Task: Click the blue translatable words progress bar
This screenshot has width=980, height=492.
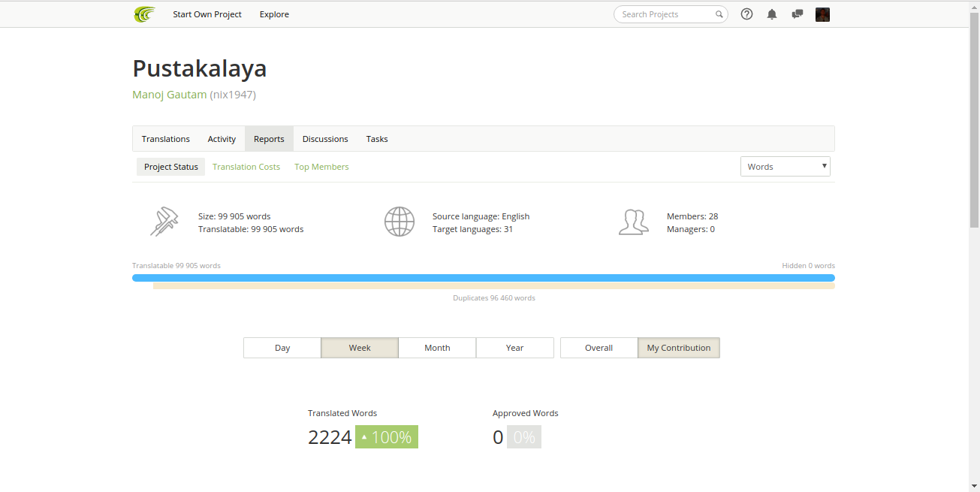Action: [x=484, y=278]
